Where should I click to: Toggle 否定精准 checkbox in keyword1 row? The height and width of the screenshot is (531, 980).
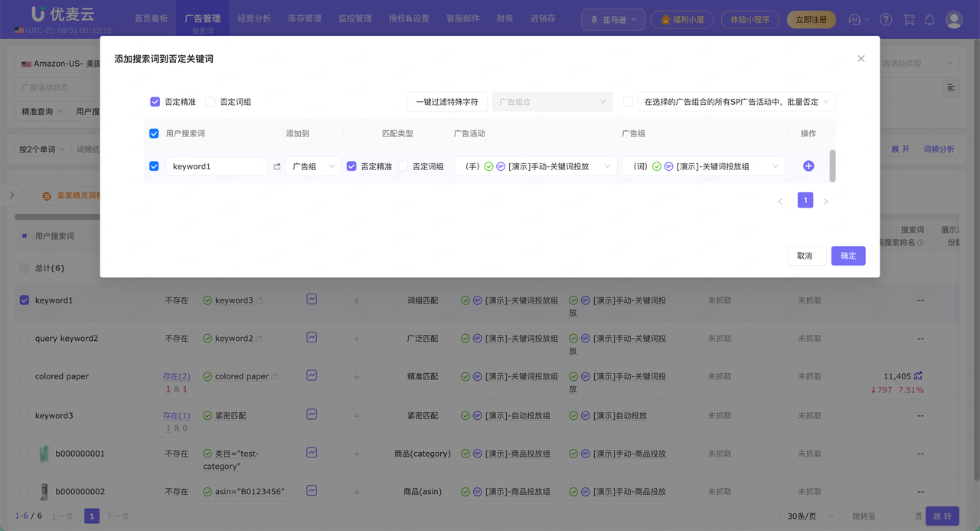[x=351, y=166]
